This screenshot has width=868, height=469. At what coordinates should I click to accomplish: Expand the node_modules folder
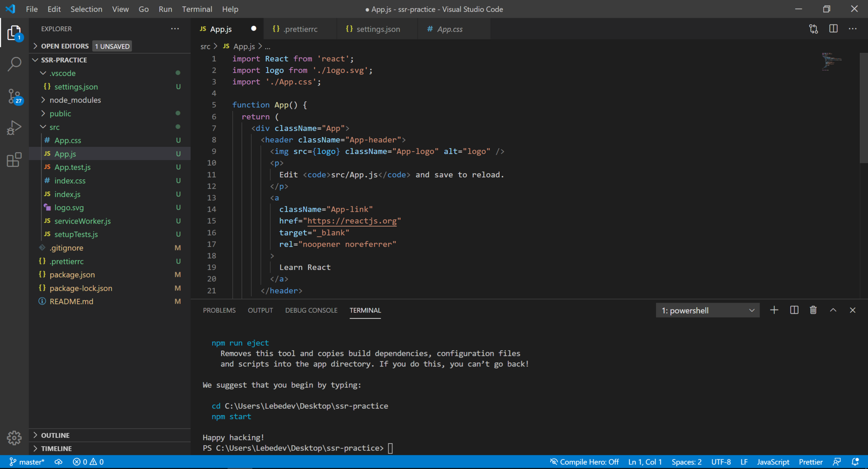coord(110,100)
